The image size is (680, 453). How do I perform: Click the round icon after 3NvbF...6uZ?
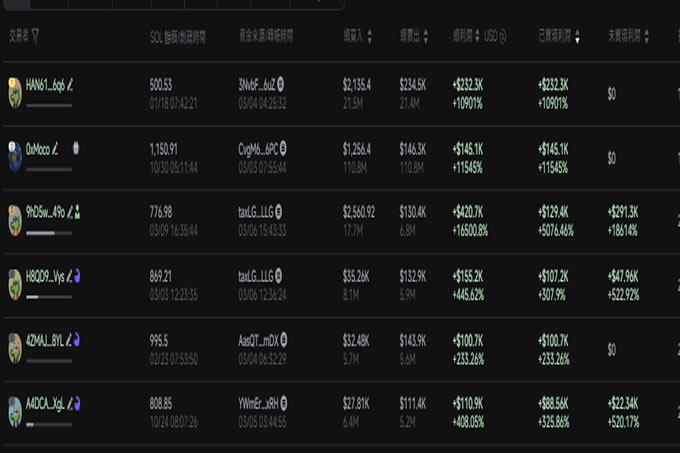point(281,84)
